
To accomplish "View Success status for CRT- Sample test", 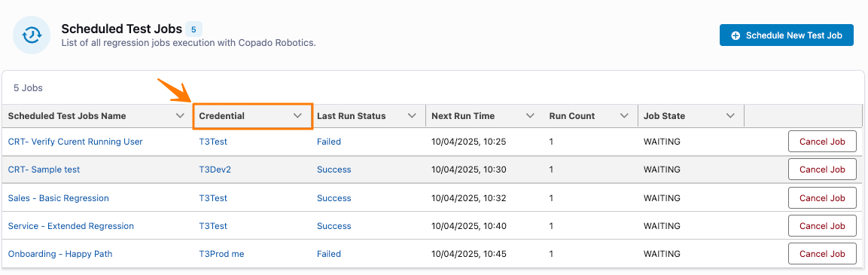I will pos(333,170).
